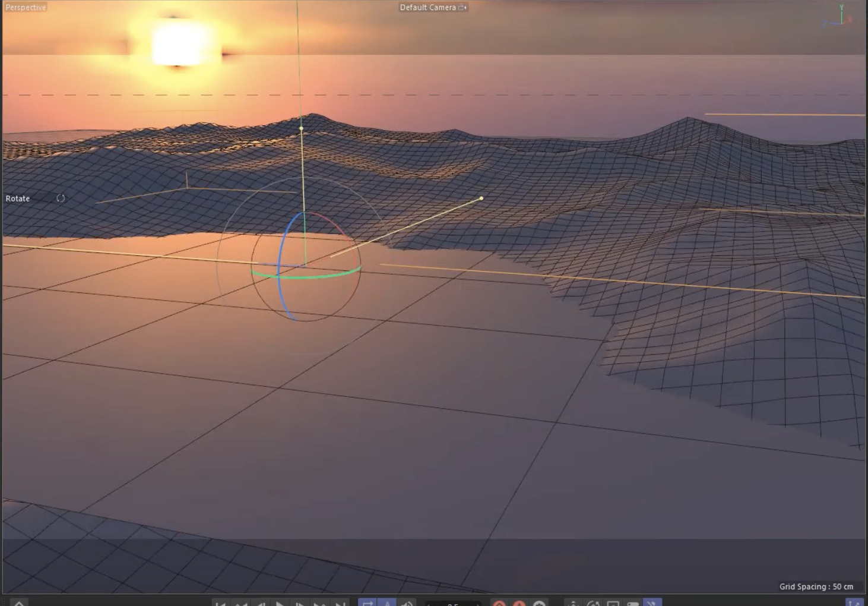Select the Go to Next Frame icon

(302, 603)
